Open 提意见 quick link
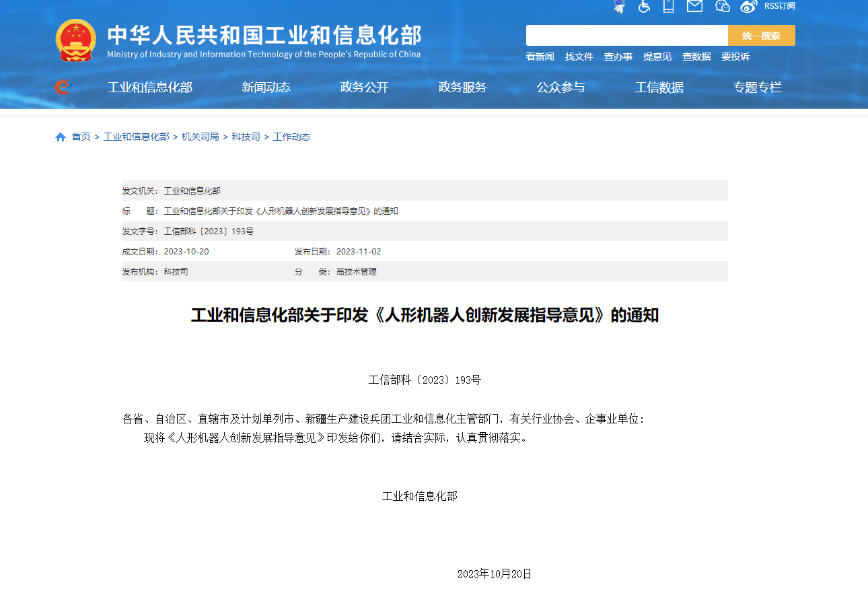Viewport: 868px width, 591px height. (657, 57)
